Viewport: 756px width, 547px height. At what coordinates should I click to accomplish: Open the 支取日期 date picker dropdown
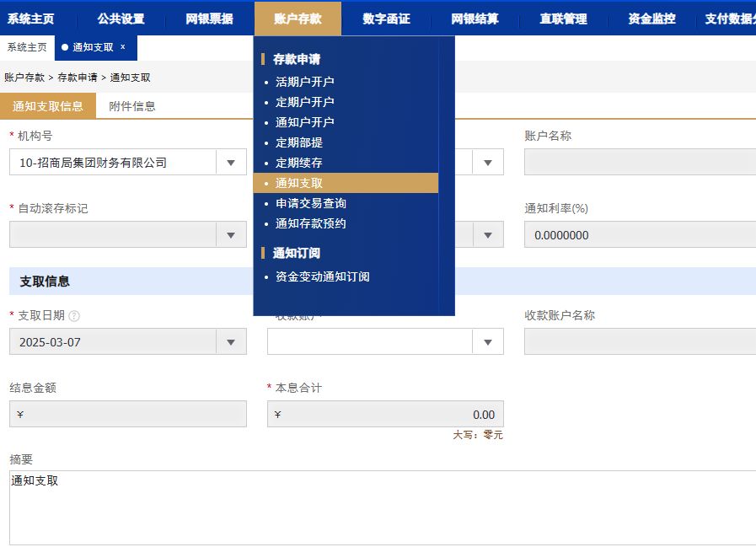(x=231, y=342)
